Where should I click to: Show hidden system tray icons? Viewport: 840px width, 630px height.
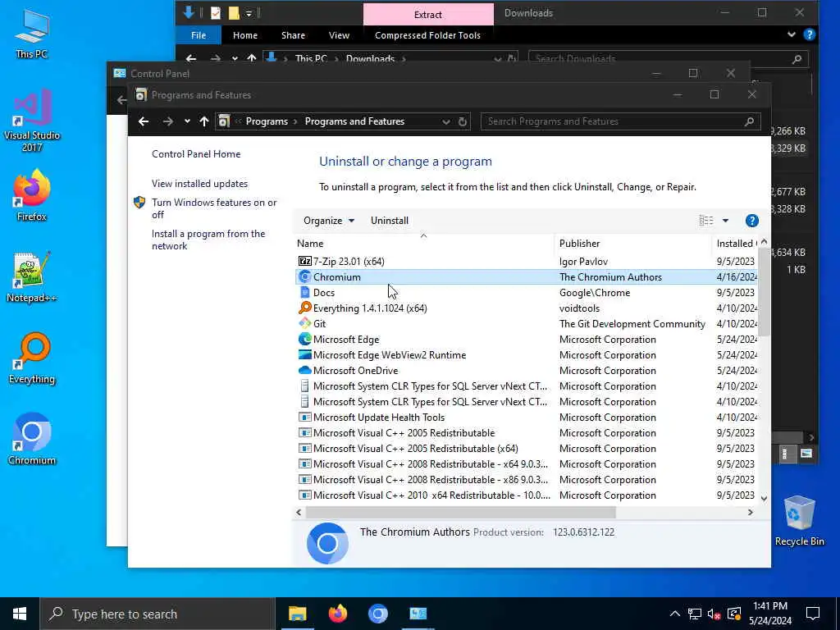coord(675,614)
